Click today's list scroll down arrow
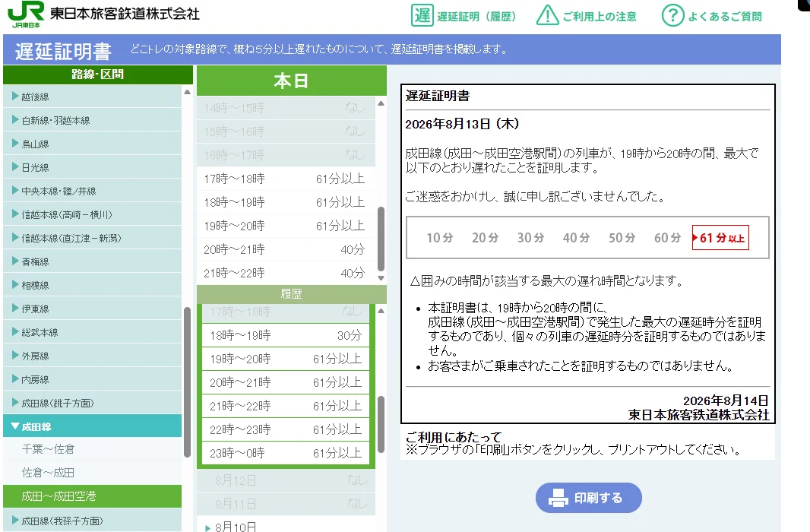This screenshot has height=532, width=810. click(x=381, y=278)
